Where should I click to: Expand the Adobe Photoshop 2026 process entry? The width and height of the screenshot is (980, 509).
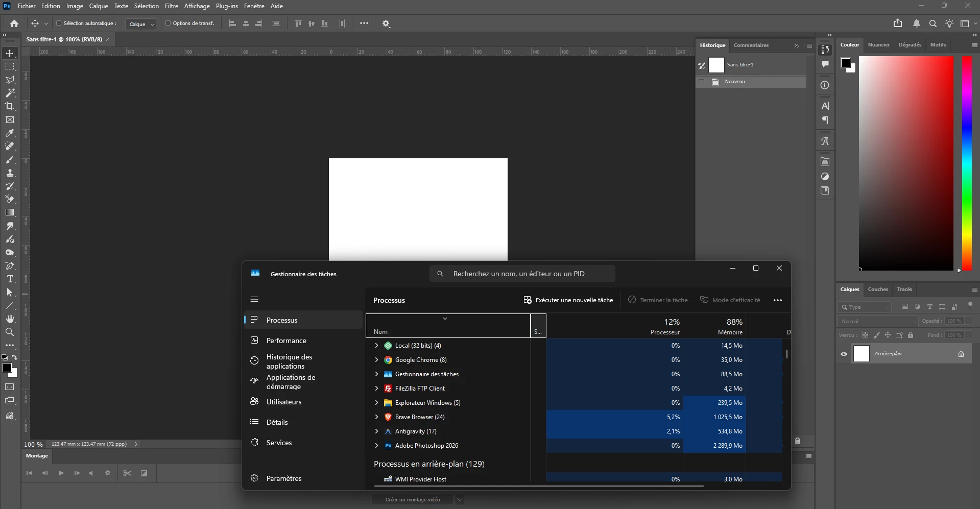(x=377, y=446)
